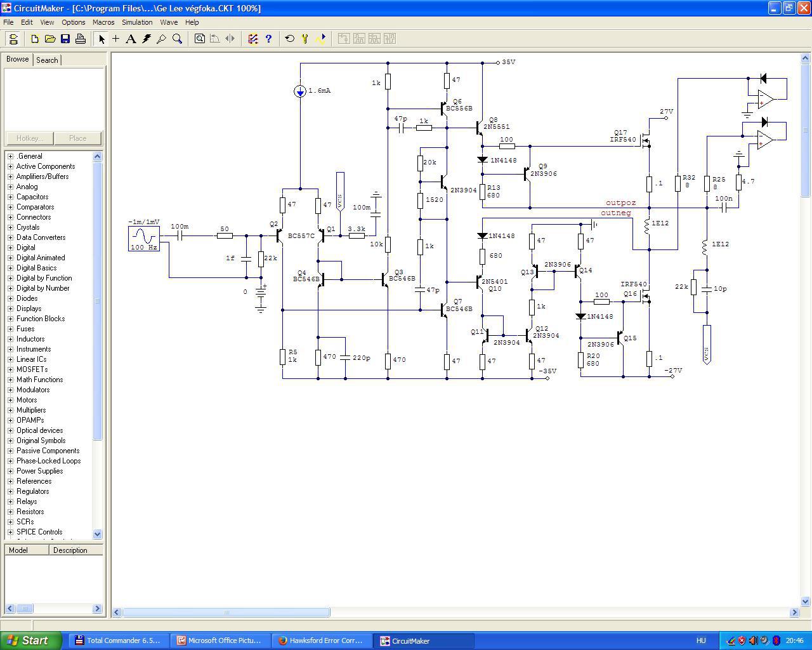Switch to the Search tab
The height and width of the screenshot is (650, 812).
tap(47, 60)
